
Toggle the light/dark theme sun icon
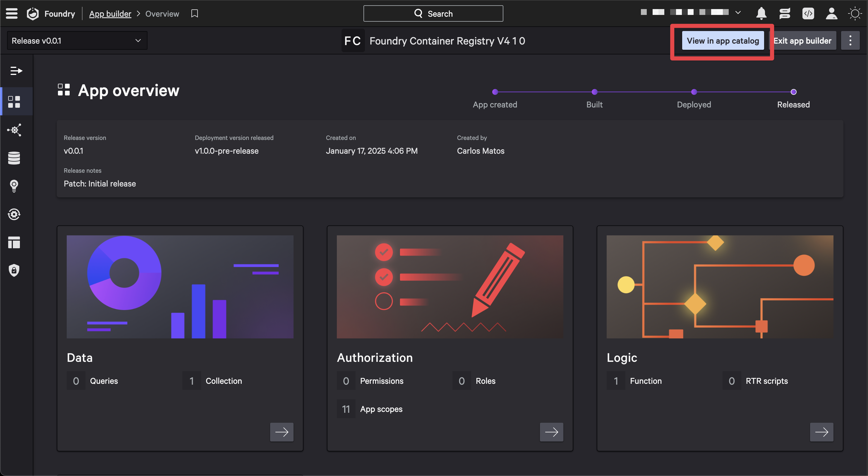coord(855,13)
